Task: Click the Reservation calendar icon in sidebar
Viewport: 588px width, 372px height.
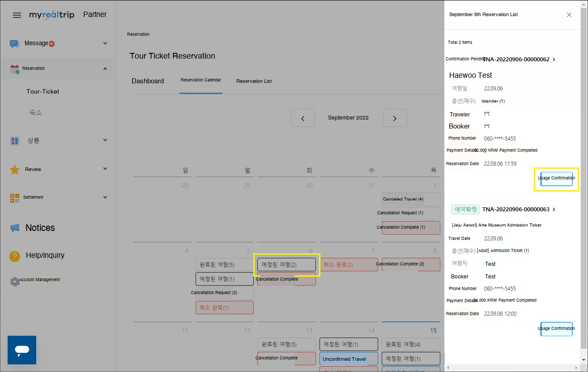Action: tap(15, 69)
